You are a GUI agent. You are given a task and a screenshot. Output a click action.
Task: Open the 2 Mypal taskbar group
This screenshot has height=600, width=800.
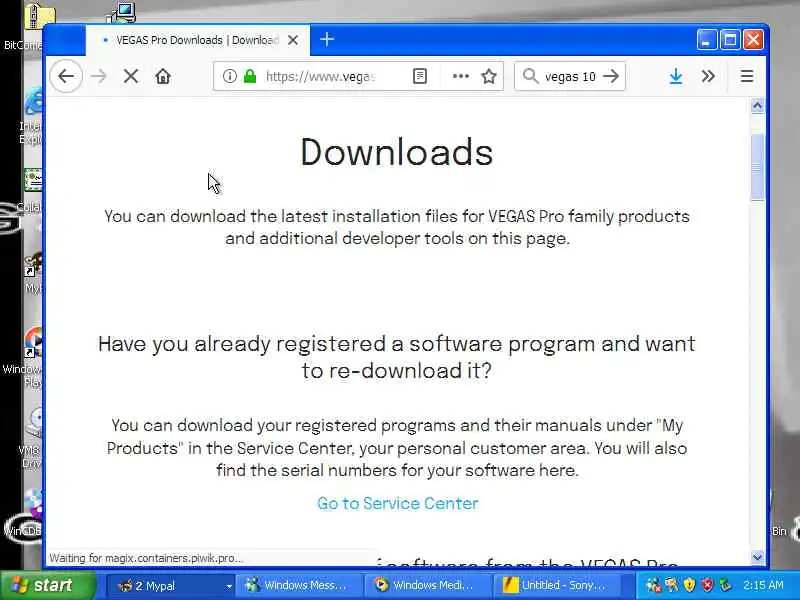coord(171,586)
